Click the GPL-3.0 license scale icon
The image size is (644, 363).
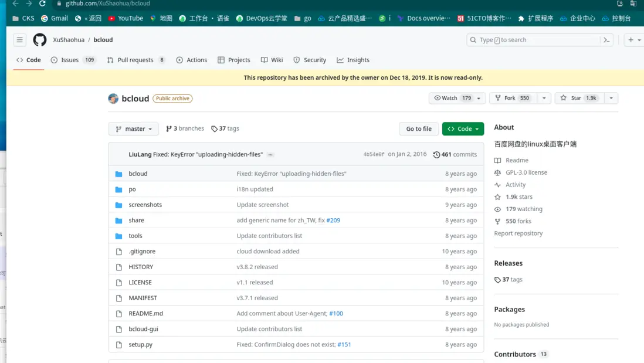[x=497, y=172]
